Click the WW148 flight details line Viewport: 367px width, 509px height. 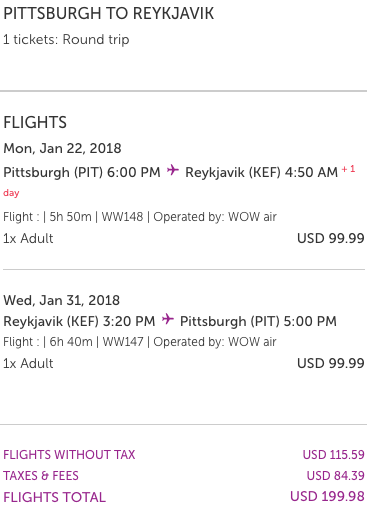click(x=140, y=217)
